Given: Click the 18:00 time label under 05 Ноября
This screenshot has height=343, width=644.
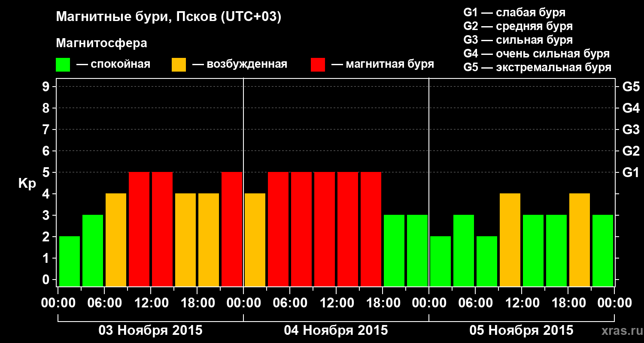Looking at the screenshot, I should point(568,303).
